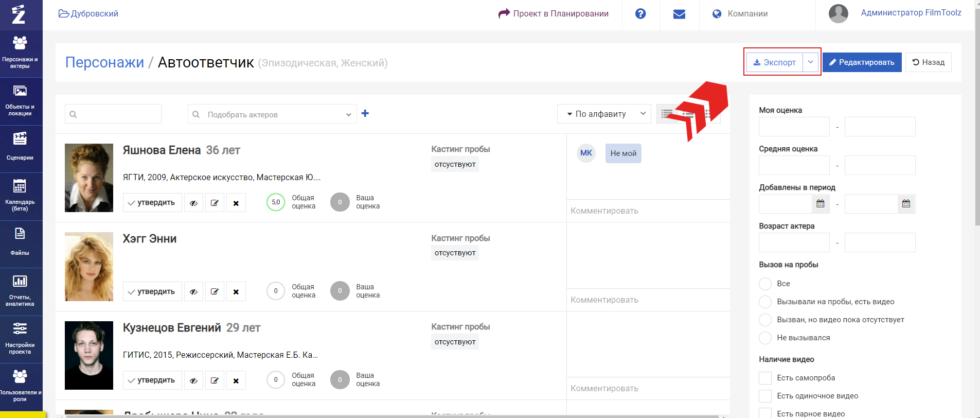Select Вызывали на пробы, есть видео option
Screen dimensions: 980x418
pyautogui.click(x=765, y=302)
